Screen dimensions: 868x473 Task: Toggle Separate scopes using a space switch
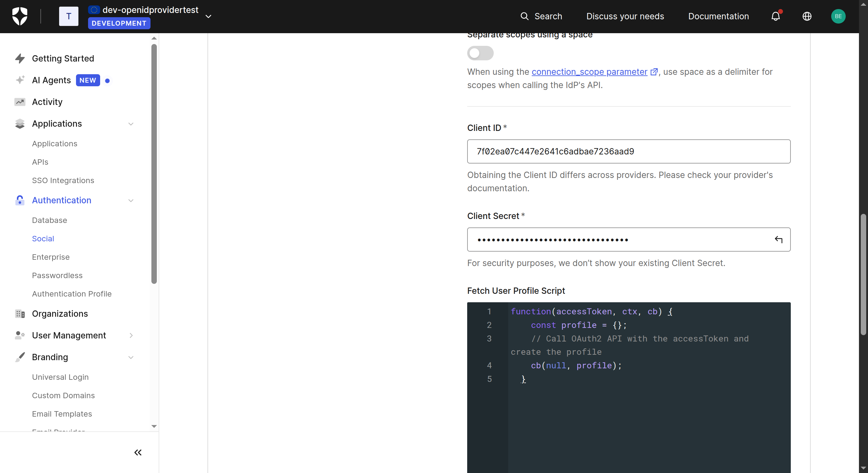pyautogui.click(x=480, y=53)
